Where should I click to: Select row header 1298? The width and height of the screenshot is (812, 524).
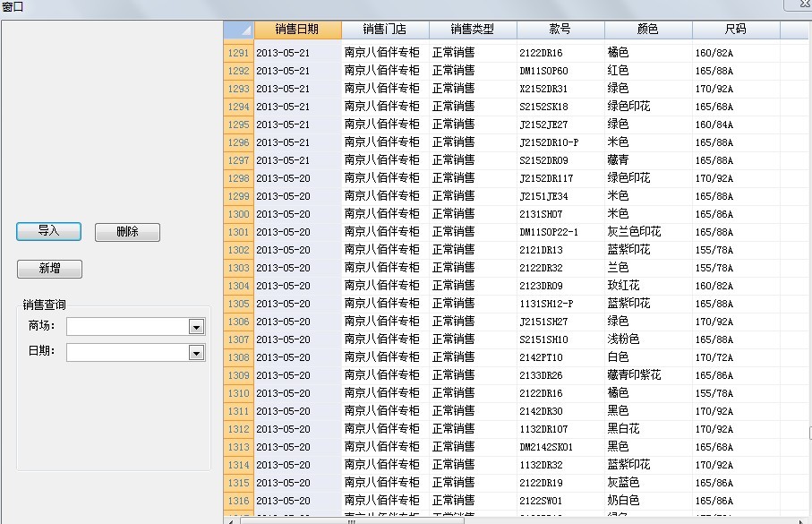pyautogui.click(x=239, y=178)
